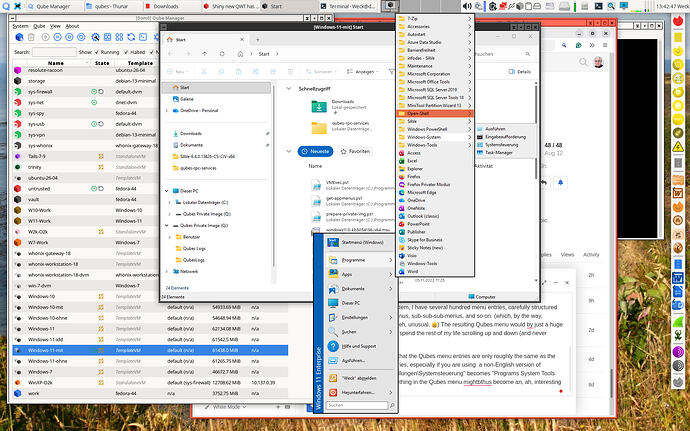Click the refresh icon in Explorer navigation
Image resolution: width=690 pixels, height=431 pixels.
pyautogui.click(x=222, y=54)
